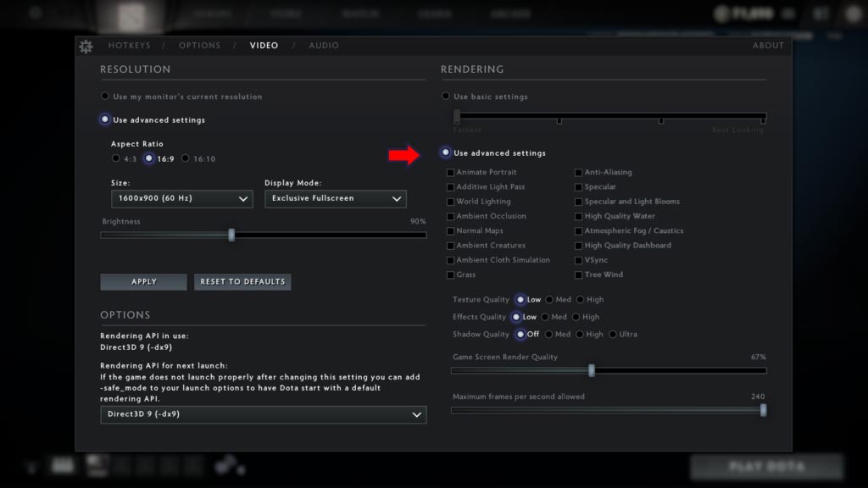Viewport: 868px width, 488px height.
Task: Enable Ambient Occlusion
Action: (450, 216)
